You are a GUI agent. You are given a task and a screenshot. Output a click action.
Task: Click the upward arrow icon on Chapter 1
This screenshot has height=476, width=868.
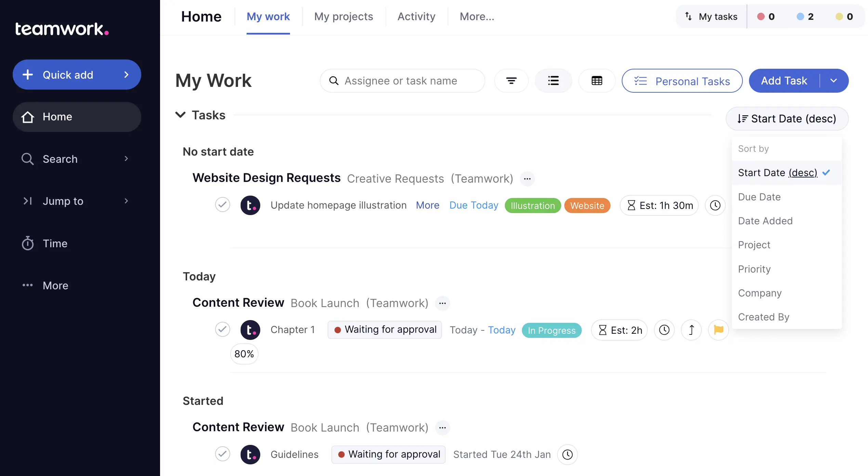(x=691, y=330)
